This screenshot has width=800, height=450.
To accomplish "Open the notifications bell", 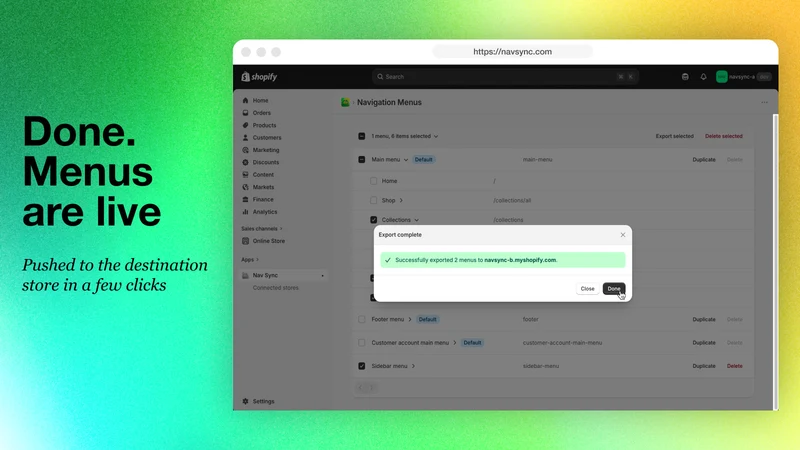I will click(x=704, y=77).
